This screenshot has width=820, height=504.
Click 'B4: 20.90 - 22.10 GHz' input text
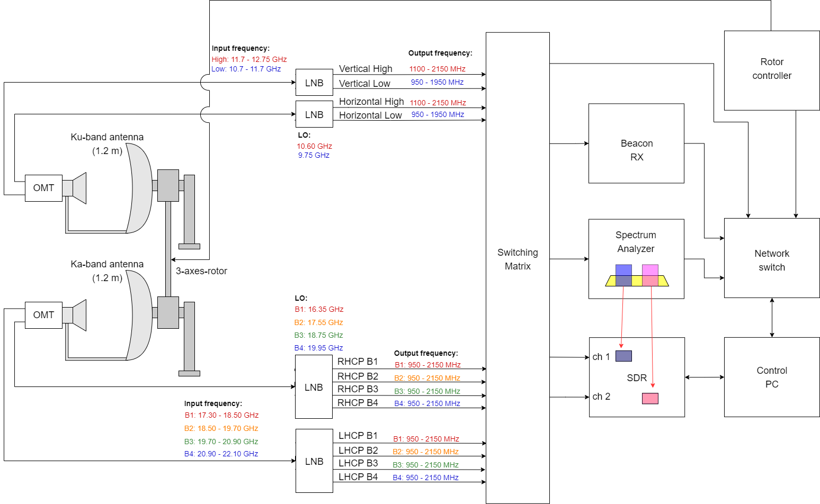point(221,454)
